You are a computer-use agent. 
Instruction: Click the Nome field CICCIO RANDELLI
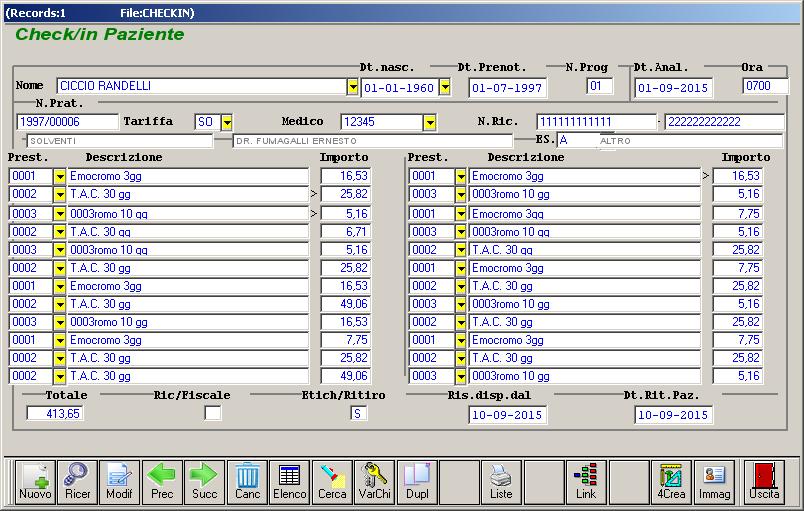click(x=202, y=86)
